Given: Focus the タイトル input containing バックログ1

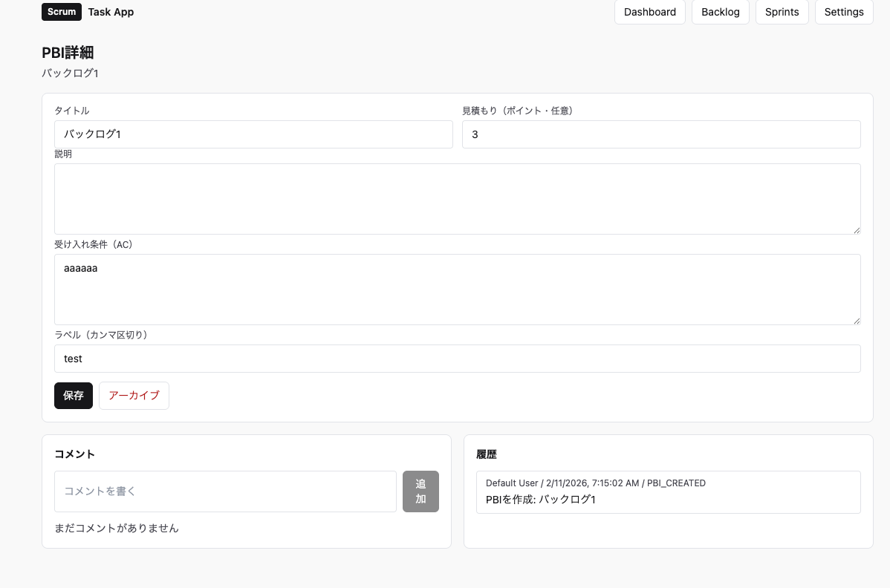Looking at the screenshot, I should click(253, 134).
